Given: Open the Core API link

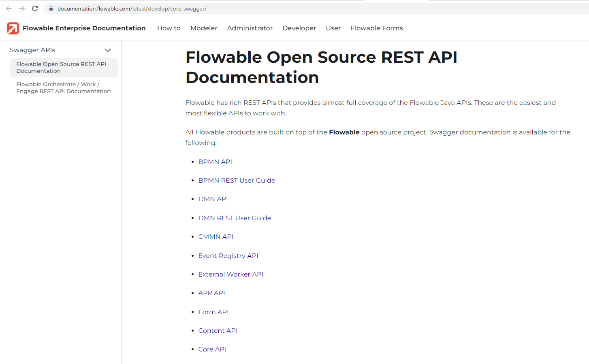Looking at the screenshot, I should click(x=212, y=349).
